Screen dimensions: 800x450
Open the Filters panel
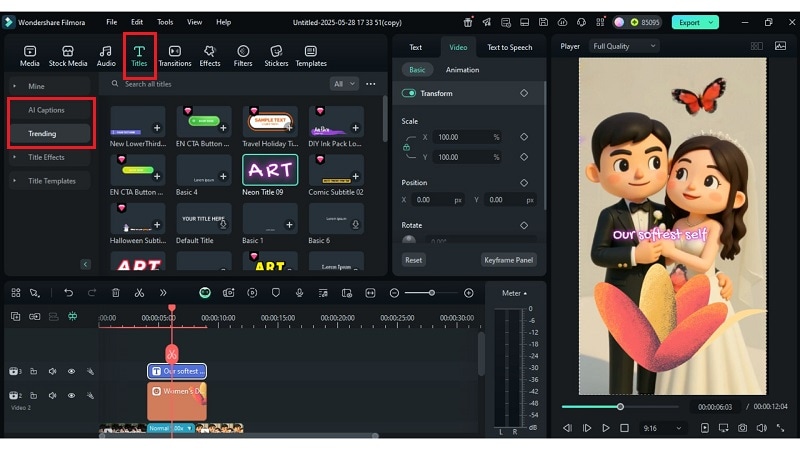243,56
